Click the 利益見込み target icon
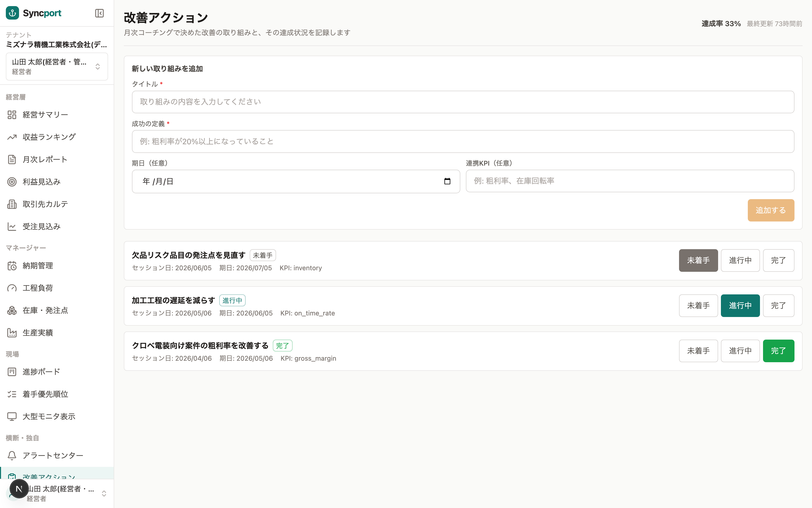Viewport: 812px width, 508px height. pos(12,182)
